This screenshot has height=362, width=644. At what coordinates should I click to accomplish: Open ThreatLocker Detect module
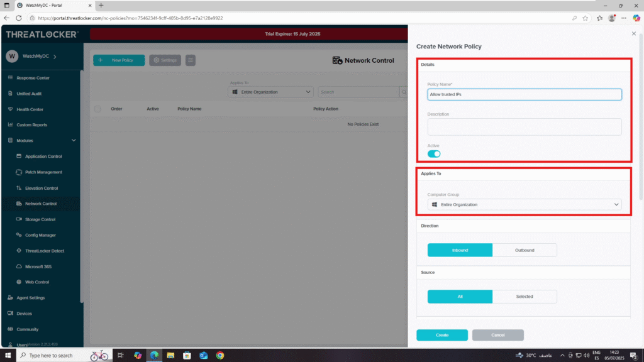pyautogui.click(x=45, y=251)
